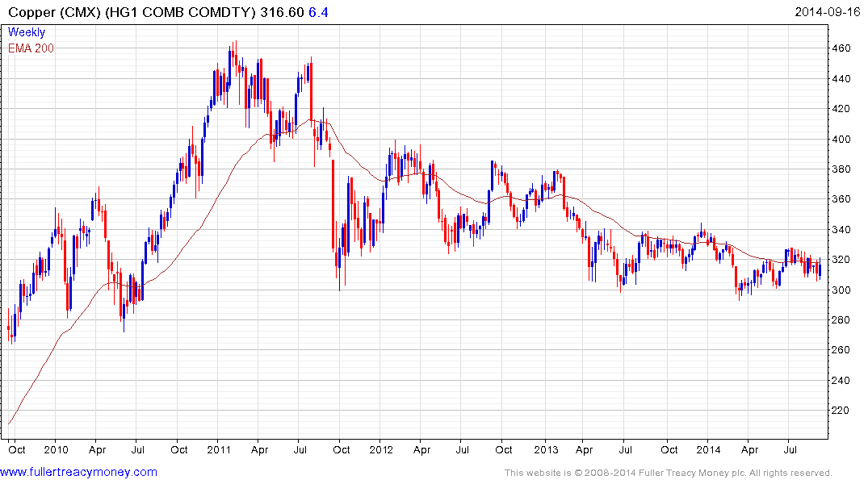Image resolution: width=868 pixels, height=484 pixels.
Task: Click the date label 2014-09-16
Action: [x=828, y=12]
